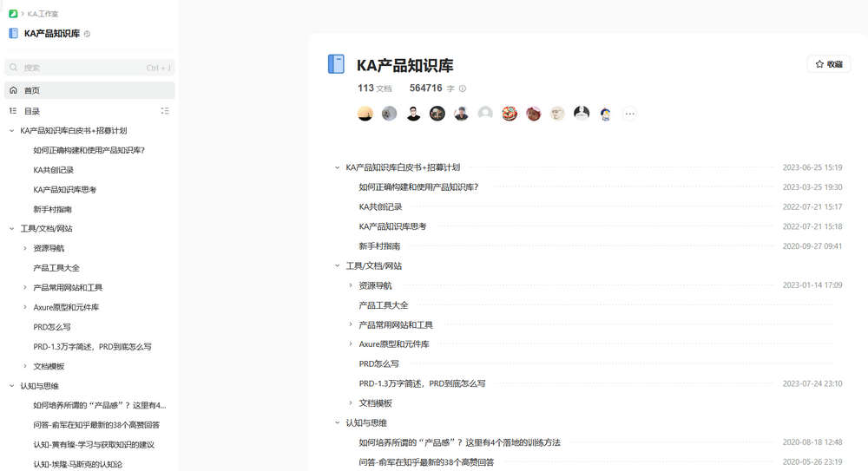Expand Axure原型和元件库 in sidebar tree
The image size is (868, 471).
25,307
